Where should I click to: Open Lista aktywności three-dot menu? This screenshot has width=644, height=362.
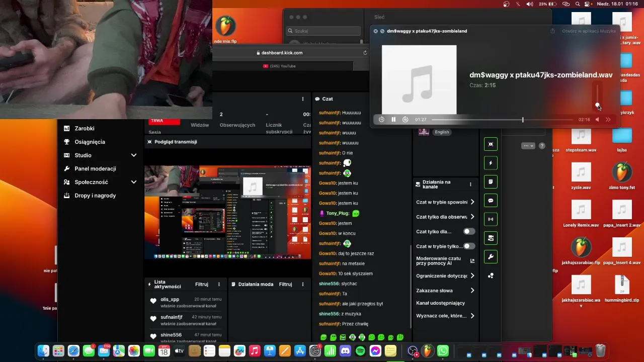point(219,284)
